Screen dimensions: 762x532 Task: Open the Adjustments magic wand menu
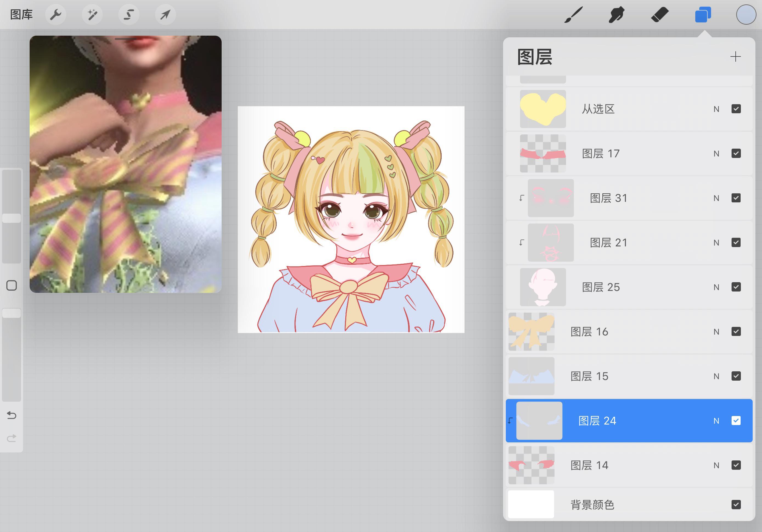click(x=92, y=15)
